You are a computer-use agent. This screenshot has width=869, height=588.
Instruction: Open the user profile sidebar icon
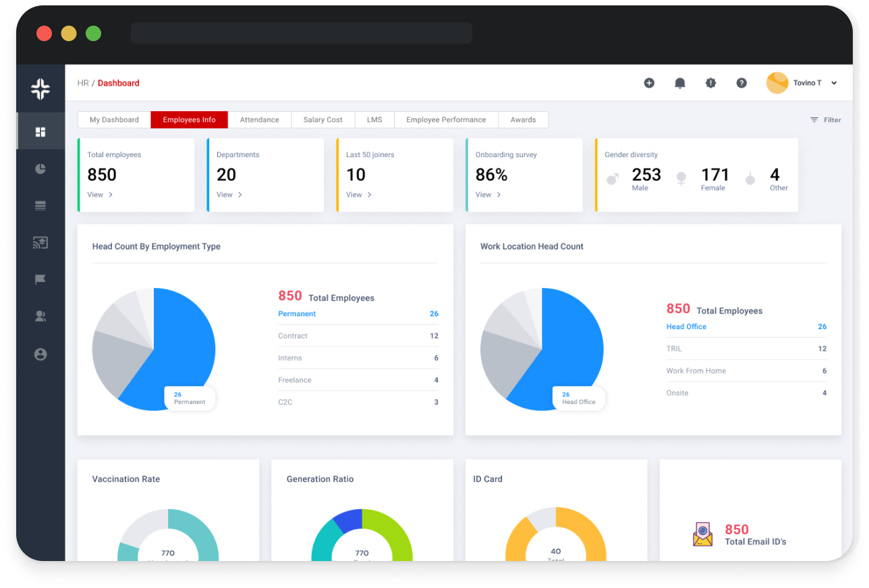click(40, 354)
